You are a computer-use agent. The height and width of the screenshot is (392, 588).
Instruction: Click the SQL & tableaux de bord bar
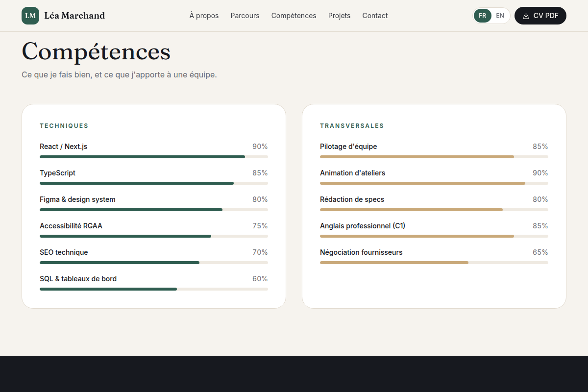pos(154,289)
